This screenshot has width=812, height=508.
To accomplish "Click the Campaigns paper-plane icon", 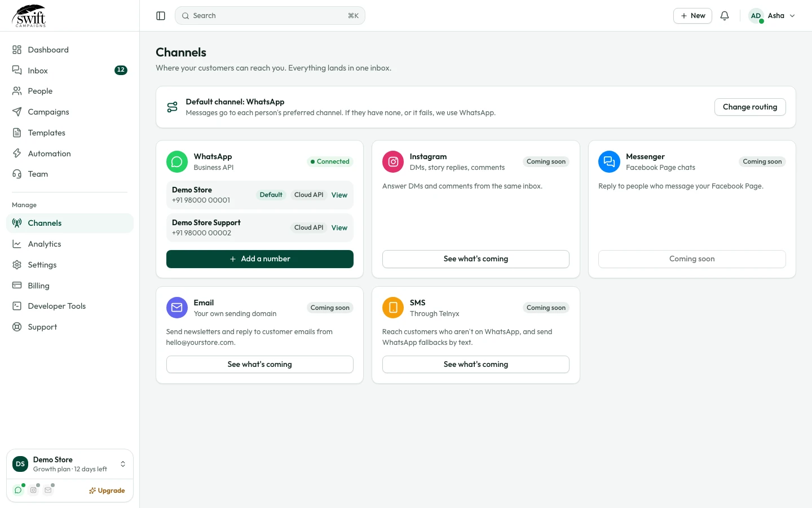I will (17, 112).
